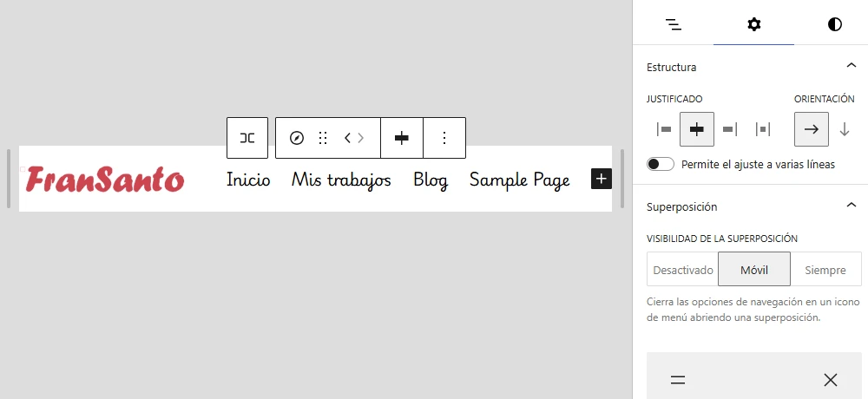
Task: Select the Inicio menu link
Action: point(248,180)
